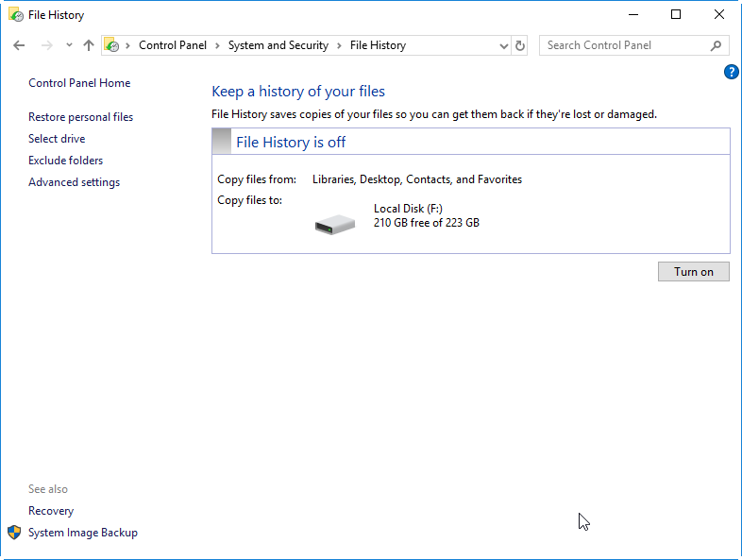Expand the address bar history dropdown
742x560 pixels.
click(503, 45)
